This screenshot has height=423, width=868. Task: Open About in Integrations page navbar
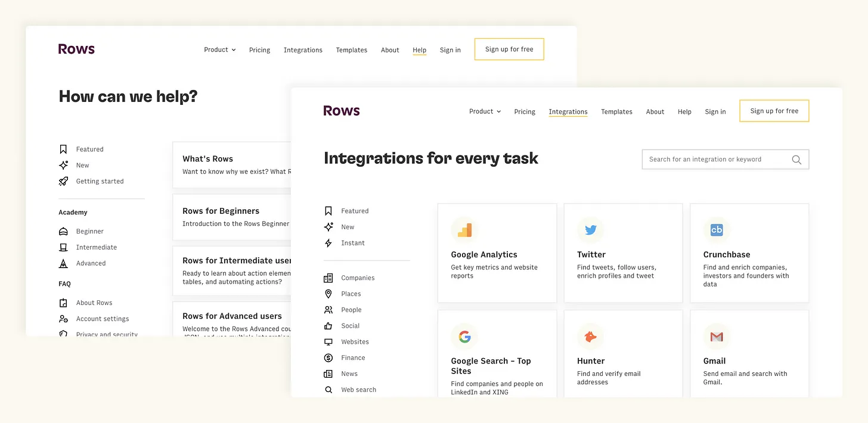655,112
